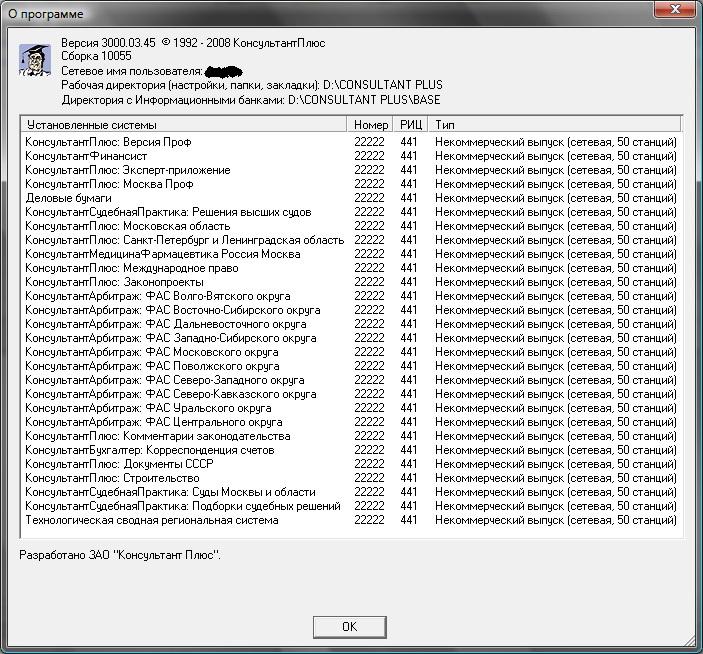
Task: Select the Деловые бумаги row
Action: click(351, 198)
